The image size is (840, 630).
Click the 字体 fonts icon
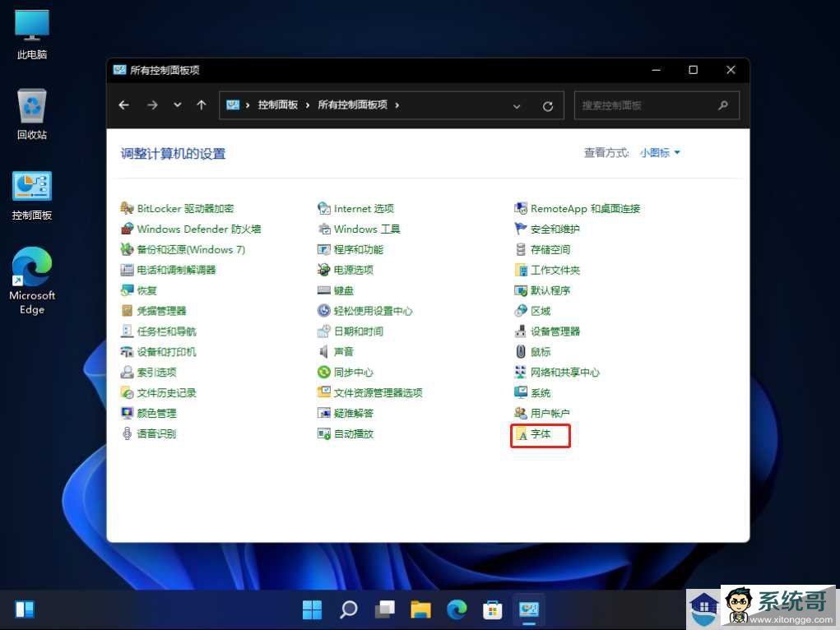point(521,434)
